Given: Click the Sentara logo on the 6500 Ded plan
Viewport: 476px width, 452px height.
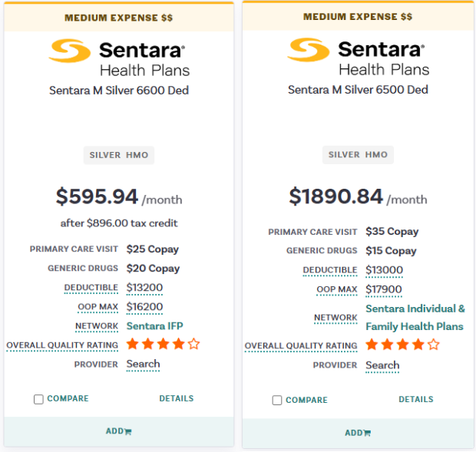Looking at the screenshot, I should (357, 59).
